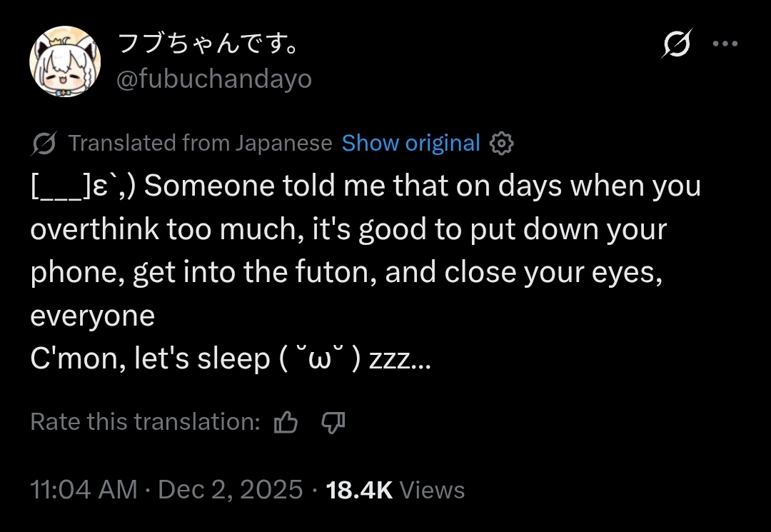Click the "Rate this translation:" label
Viewport: 771px width, 532px height.
click(145, 423)
